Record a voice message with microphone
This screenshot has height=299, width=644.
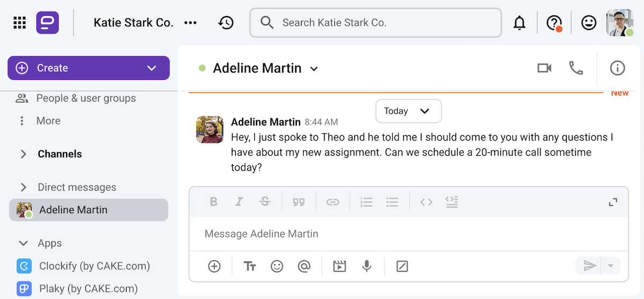(367, 266)
